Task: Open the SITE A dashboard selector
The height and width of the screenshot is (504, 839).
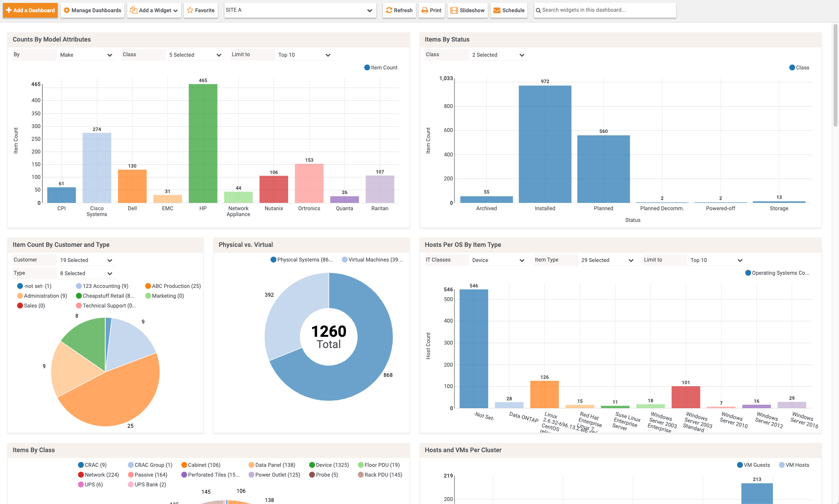Action: (300, 10)
